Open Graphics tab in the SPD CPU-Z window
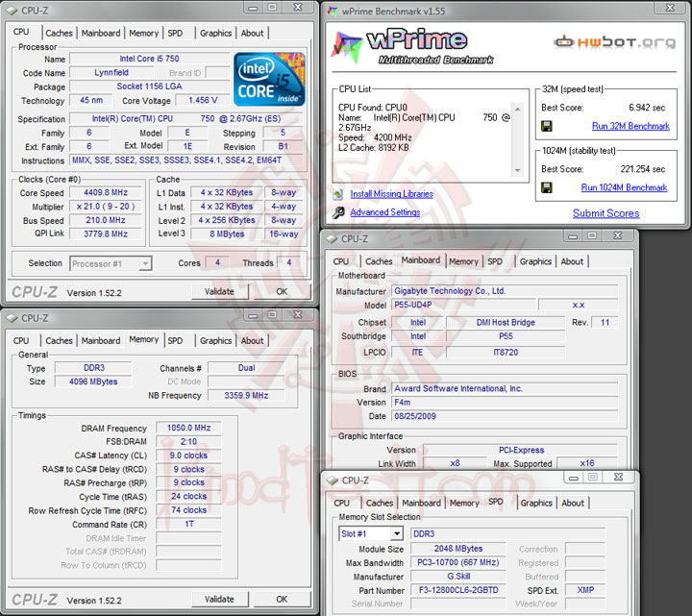 pos(536,503)
